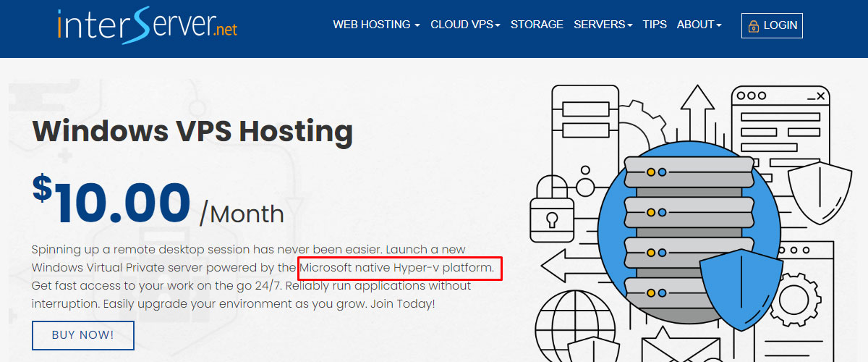Click the browser window illustration
This screenshot has height=362, width=868.
click(780, 132)
